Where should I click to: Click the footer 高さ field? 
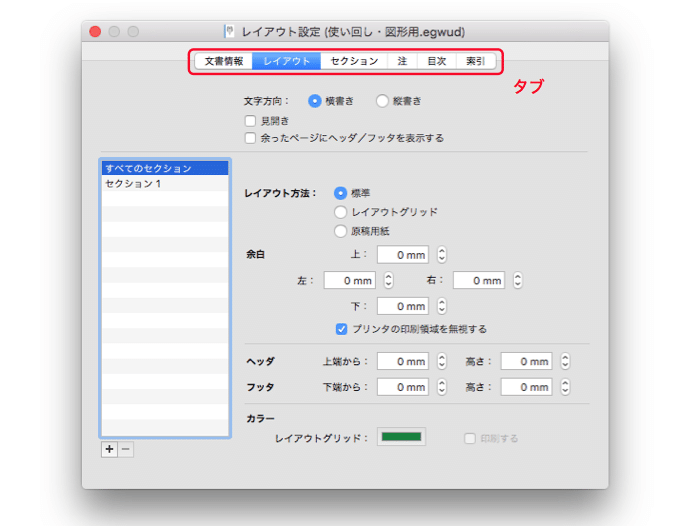point(526,387)
